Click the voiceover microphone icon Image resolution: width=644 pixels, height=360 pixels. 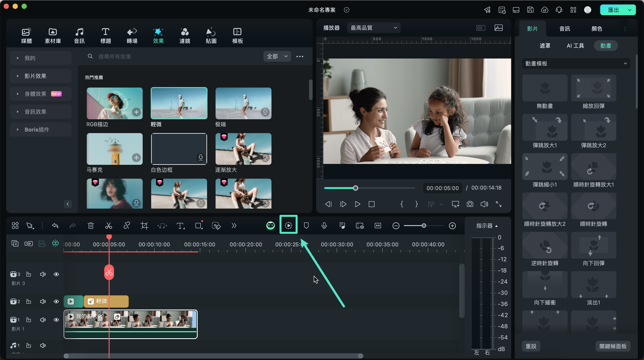[324, 226]
